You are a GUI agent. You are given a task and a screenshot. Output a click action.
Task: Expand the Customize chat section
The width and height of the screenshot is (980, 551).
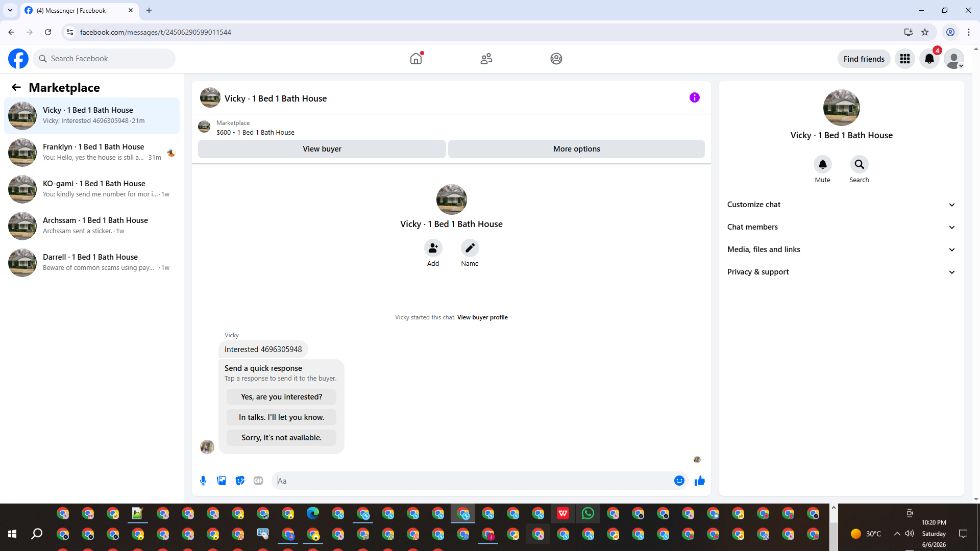click(842, 205)
